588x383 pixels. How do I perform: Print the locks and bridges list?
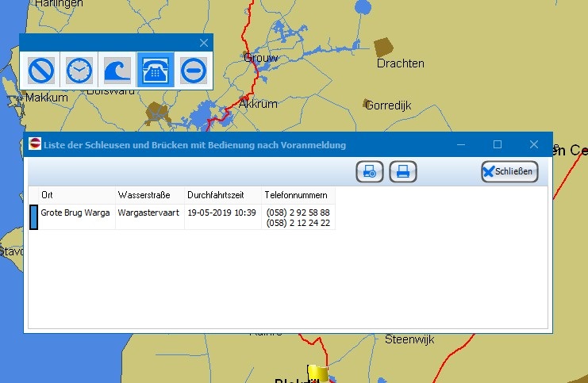(x=402, y=171)
